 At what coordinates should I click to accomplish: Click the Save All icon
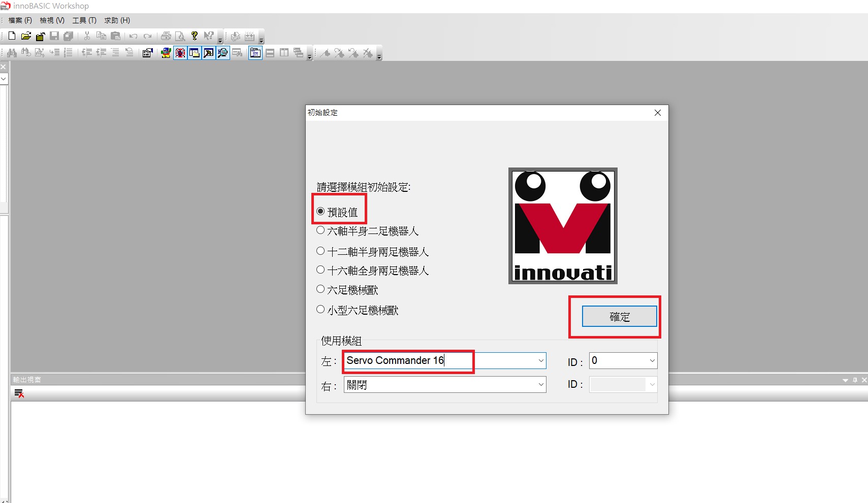pyautogui.click(x=69, y=36)
